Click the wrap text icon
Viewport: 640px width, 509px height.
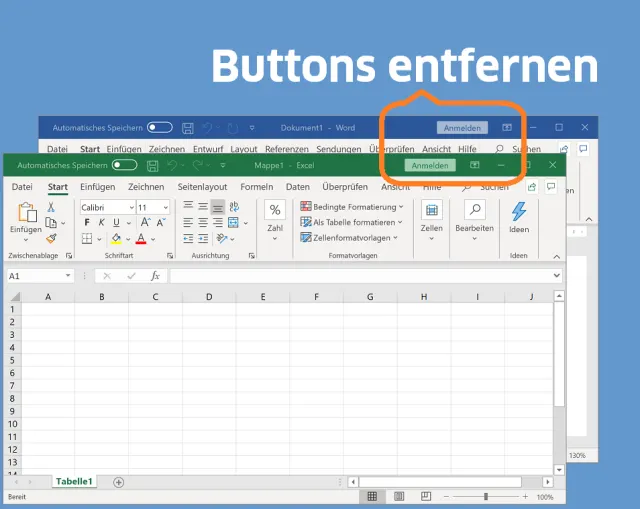[x=234, y=207]
